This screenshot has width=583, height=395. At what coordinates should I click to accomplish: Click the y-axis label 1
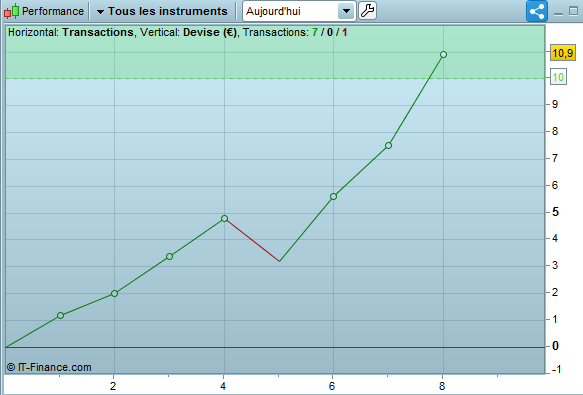click(555, 319)
